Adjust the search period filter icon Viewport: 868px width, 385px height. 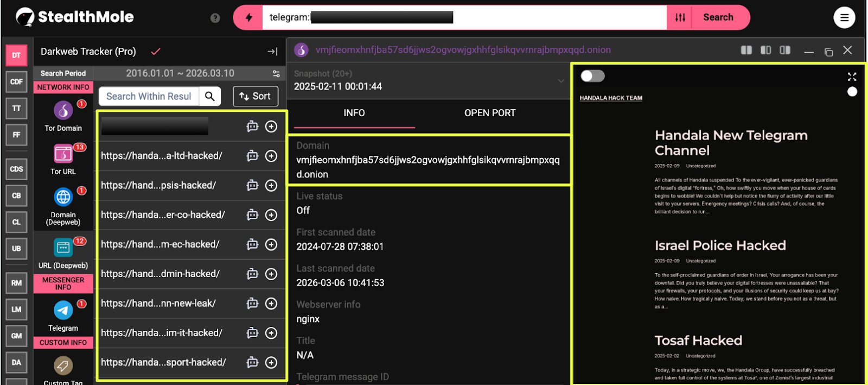[x=276, y=73]
